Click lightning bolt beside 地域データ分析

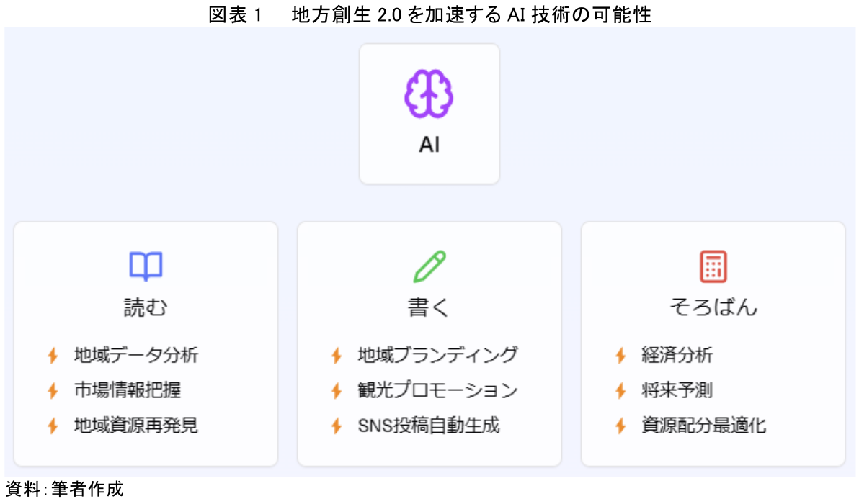53,356
